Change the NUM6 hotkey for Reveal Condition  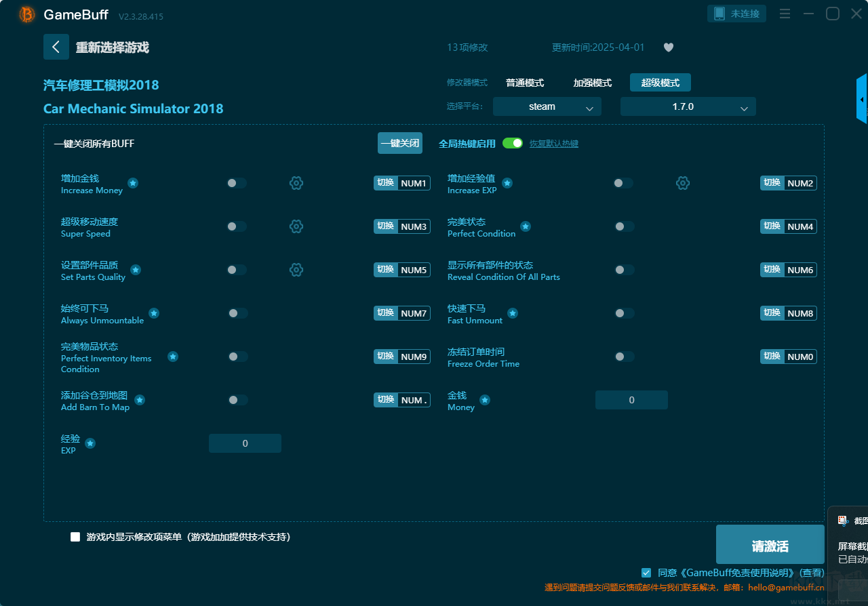click(x=789, y=270)
